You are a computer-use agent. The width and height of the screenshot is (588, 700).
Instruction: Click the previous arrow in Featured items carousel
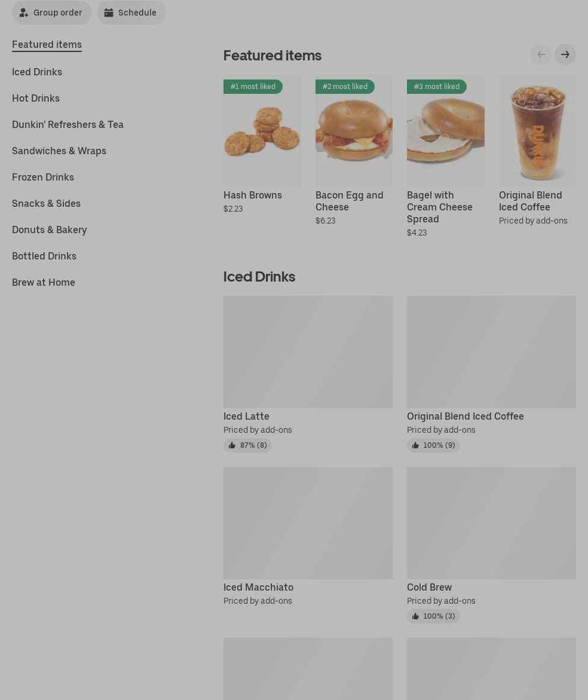[541, 54]
